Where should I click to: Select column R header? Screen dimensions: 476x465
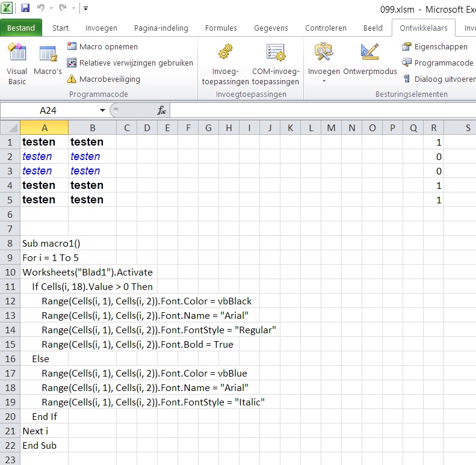[x=434, y=128]
